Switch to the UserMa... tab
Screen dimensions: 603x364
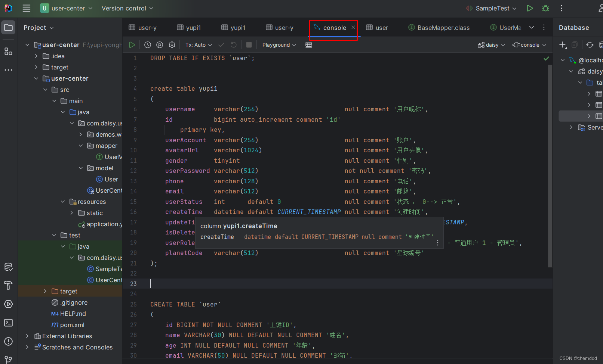(x=505, y=28)
